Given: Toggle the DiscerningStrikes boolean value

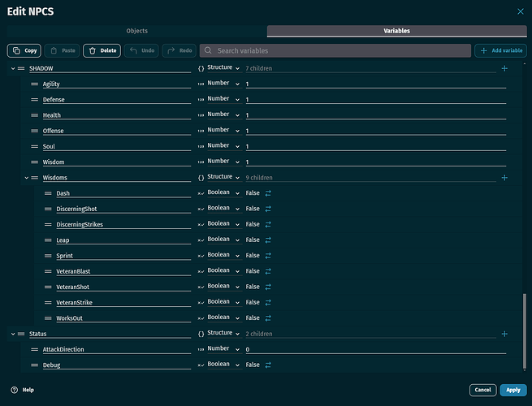Looking at the screenshot, I should click(x=268, y=225).
